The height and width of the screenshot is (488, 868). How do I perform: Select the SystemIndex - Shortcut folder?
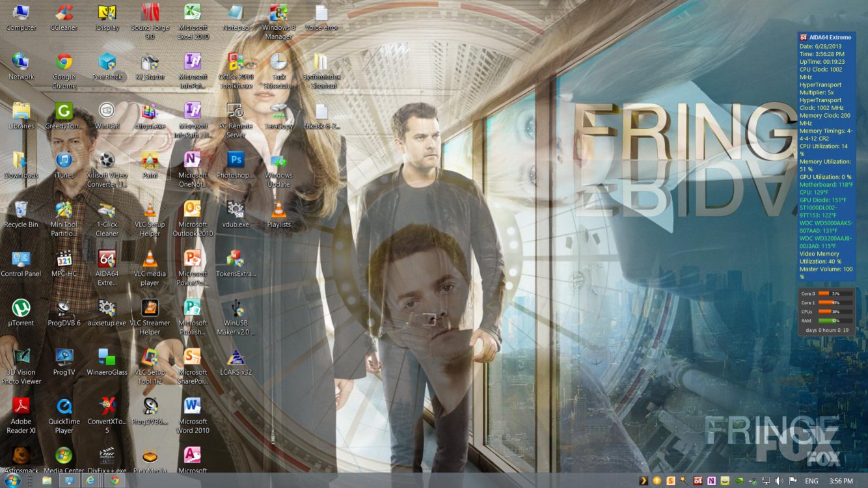321,71
